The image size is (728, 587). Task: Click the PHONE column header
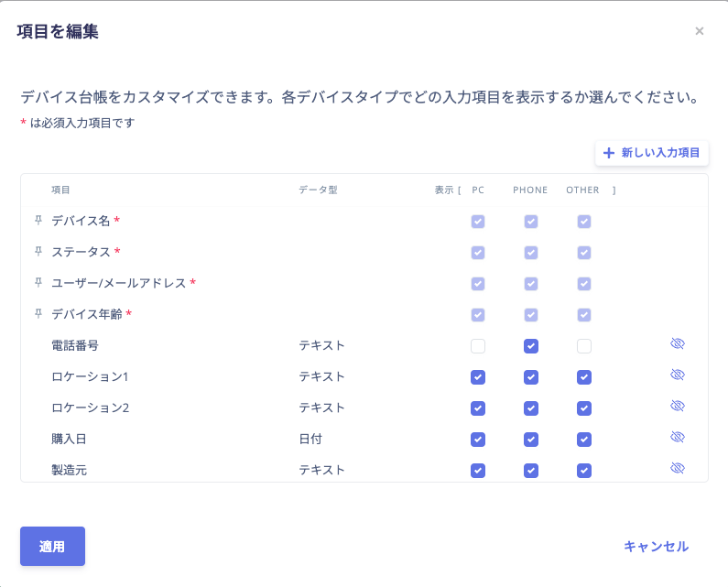click(530, 190)
